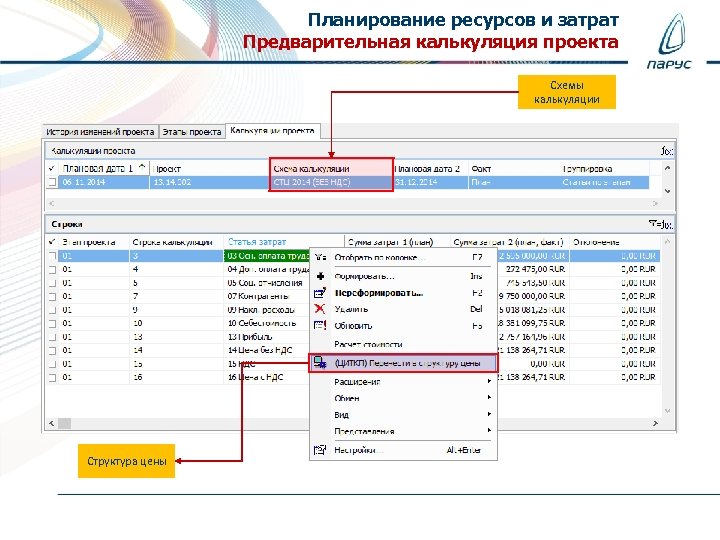Click Этап проекта column header
Viewport: 720px width, 540px height.
coord(94,242)
